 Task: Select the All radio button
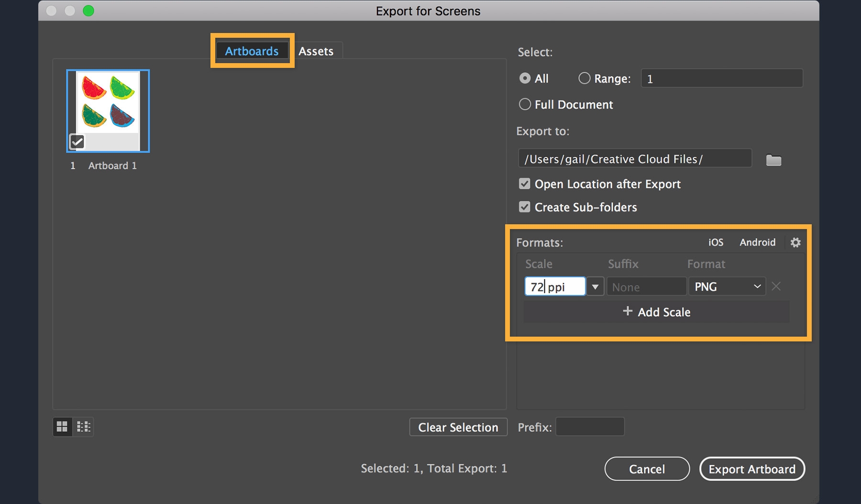coord(525,78)
